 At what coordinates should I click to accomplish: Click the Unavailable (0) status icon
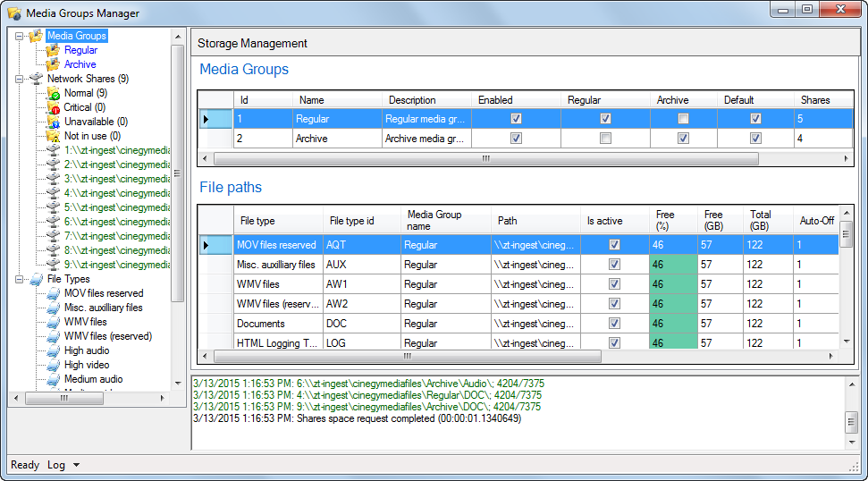coord(53,122)
